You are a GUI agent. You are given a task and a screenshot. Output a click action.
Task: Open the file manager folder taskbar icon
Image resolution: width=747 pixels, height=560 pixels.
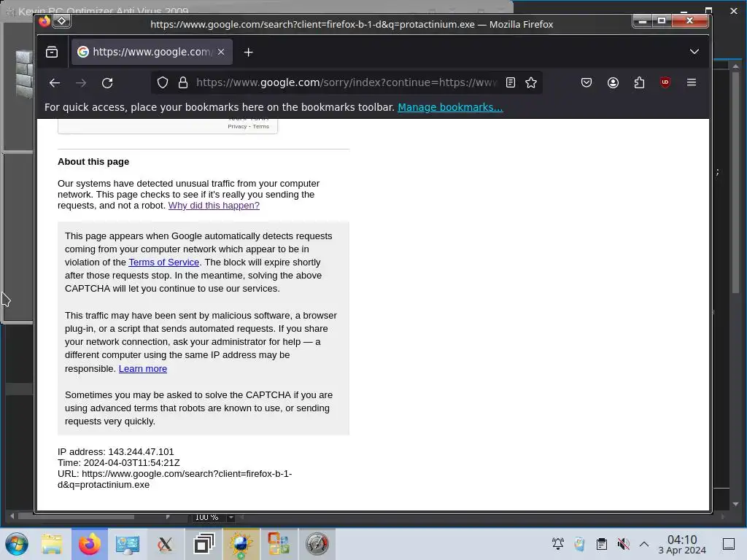52,544
